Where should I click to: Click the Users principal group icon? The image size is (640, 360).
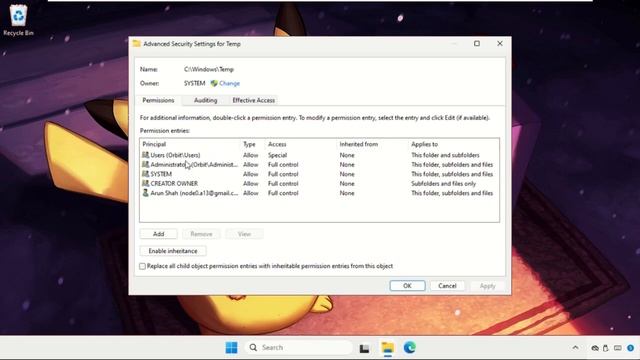pos(145,155)
